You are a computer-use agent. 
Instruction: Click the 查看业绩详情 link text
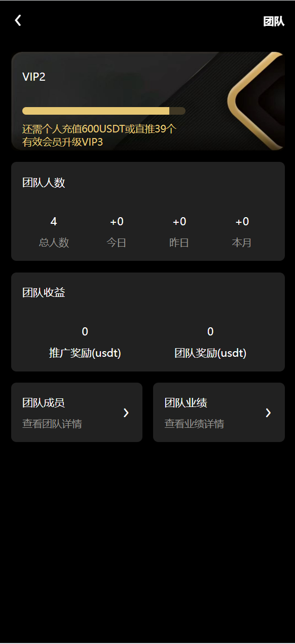point(194,424)
